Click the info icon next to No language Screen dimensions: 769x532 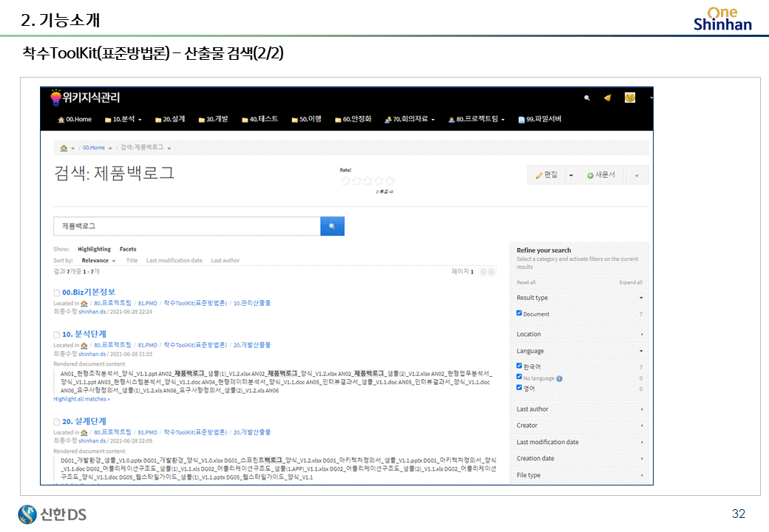tap(560, 378)
